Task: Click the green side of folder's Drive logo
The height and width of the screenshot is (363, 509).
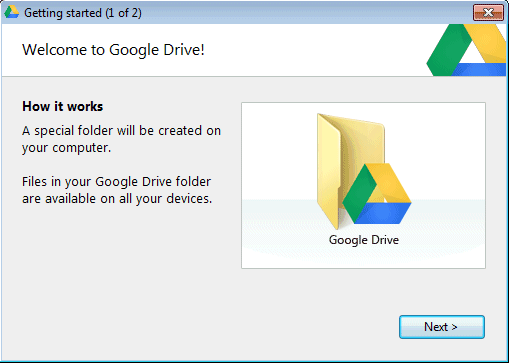Action: 358,193
